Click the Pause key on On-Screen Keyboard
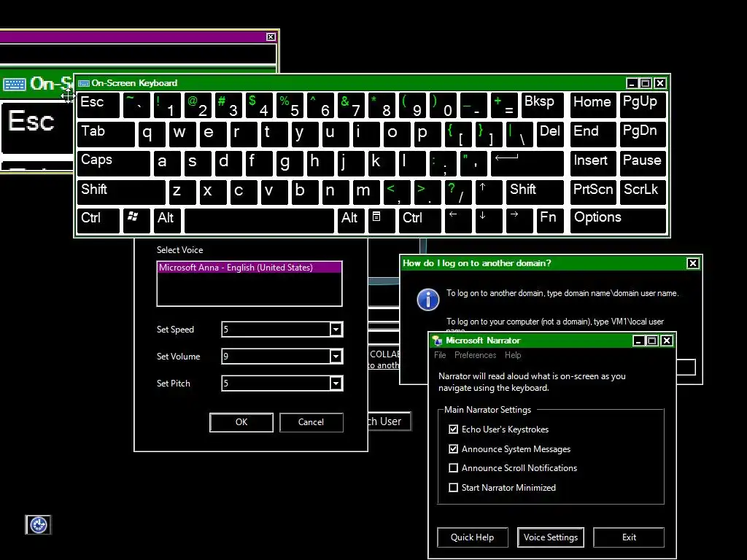This screenshot has width=747, height=560. (x=643, y=164)
